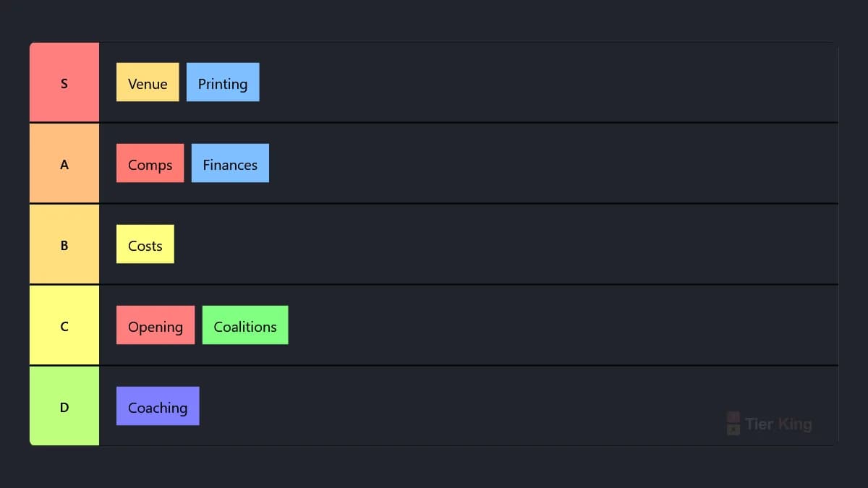Screen dimensions: 868x488
Task: Select the Venue item in S tier
Action: (148, 82)
